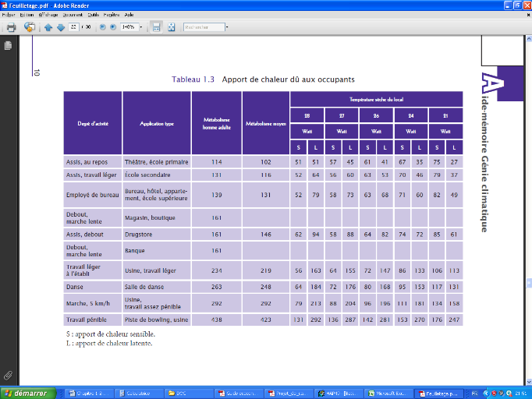Zoom out with the minus button

click(x=102, y=27)
